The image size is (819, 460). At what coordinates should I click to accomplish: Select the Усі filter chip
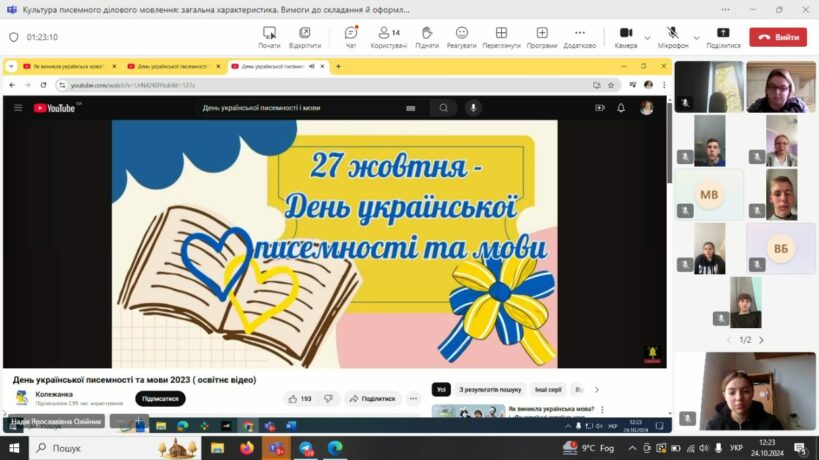click(x=441, y=389)
